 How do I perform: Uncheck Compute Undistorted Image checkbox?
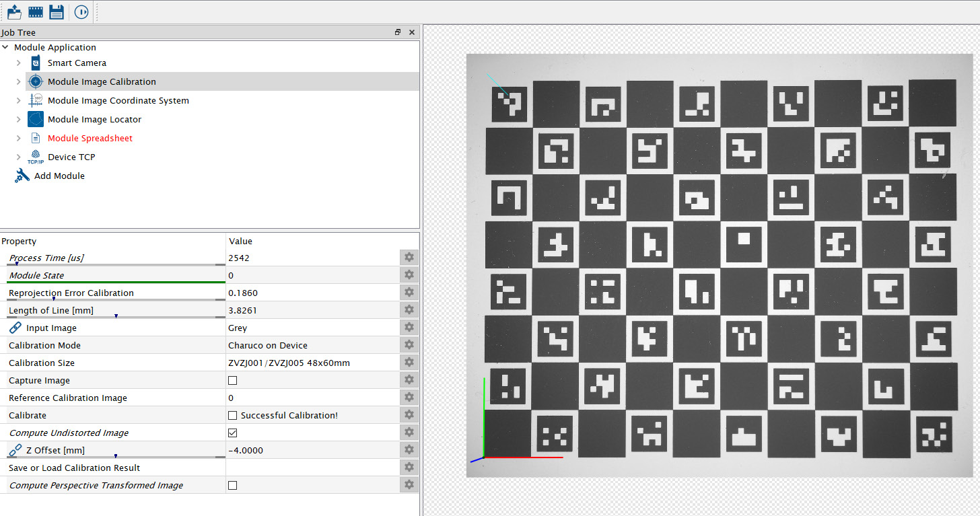click(x=233, y=433)
